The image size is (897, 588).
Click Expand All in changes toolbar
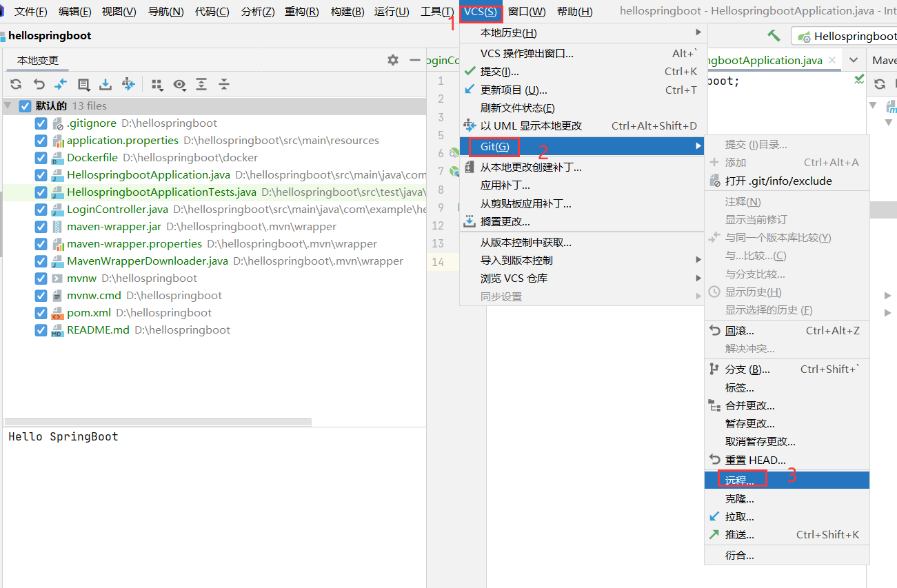click(x=201, y=84)
